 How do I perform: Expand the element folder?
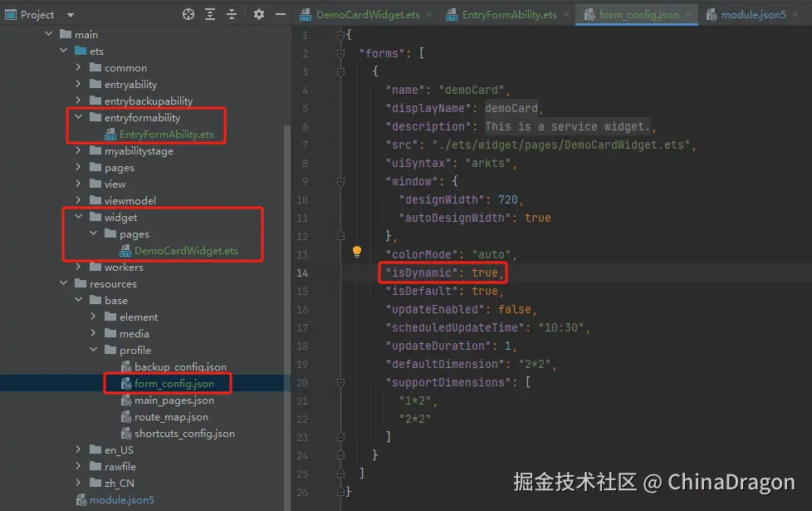tap(93, 316)
